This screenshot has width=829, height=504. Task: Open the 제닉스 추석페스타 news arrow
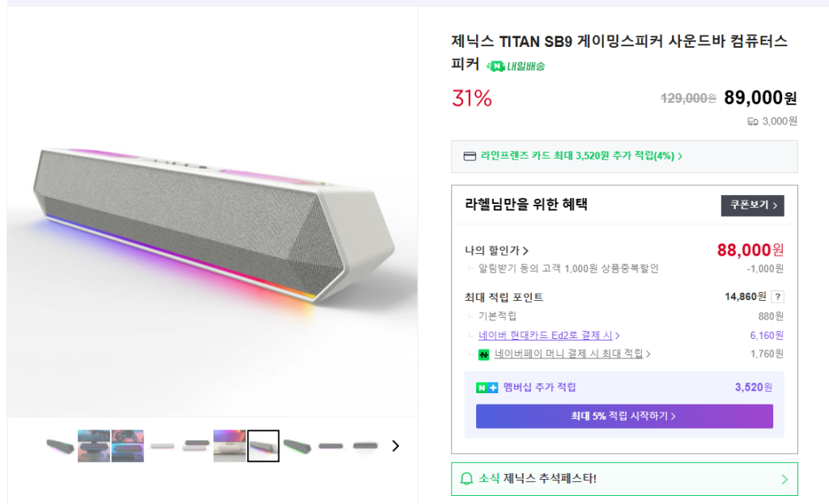point(784,479)
